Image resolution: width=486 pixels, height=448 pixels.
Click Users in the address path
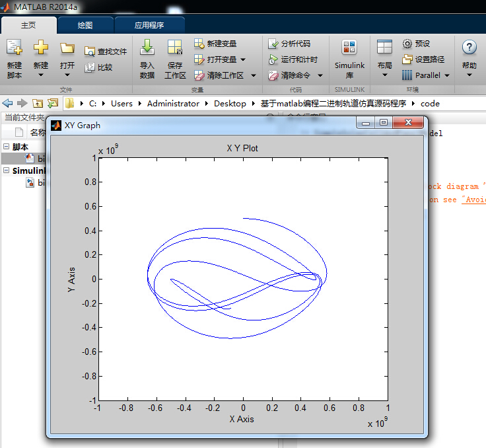coord(121,103)
